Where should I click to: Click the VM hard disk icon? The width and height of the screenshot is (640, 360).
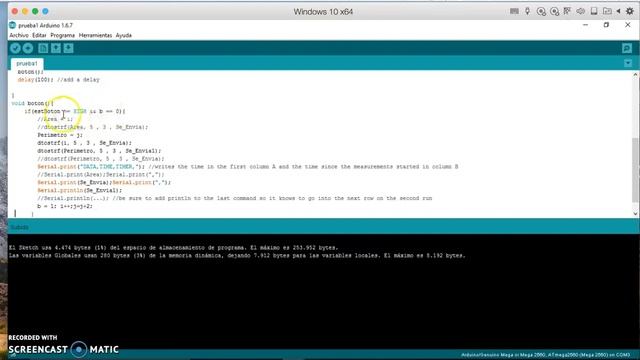594,11
